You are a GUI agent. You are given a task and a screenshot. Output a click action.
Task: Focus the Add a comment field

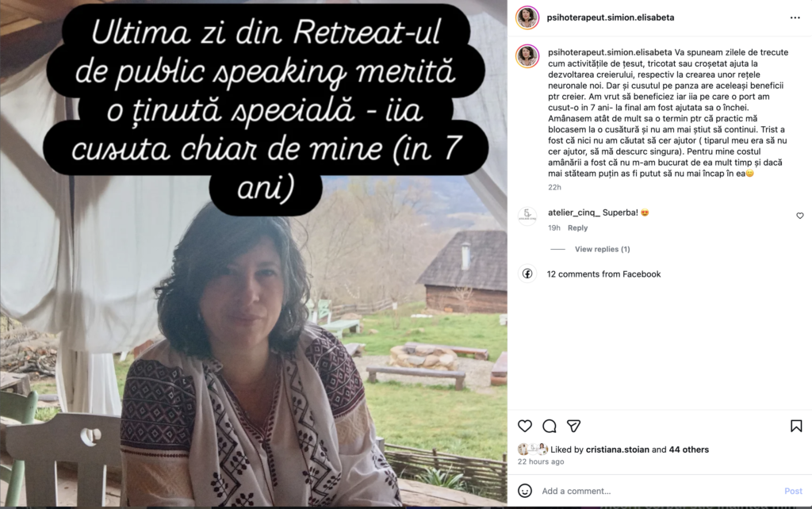[659, 491]
